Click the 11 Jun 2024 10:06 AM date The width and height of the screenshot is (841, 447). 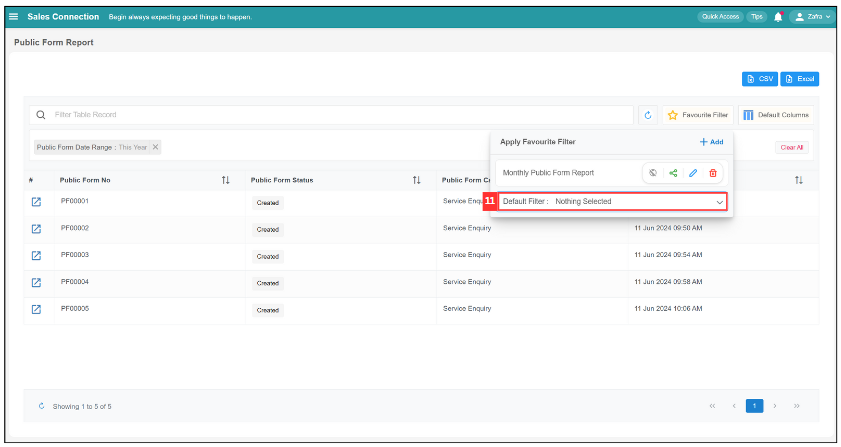[668, 308]
